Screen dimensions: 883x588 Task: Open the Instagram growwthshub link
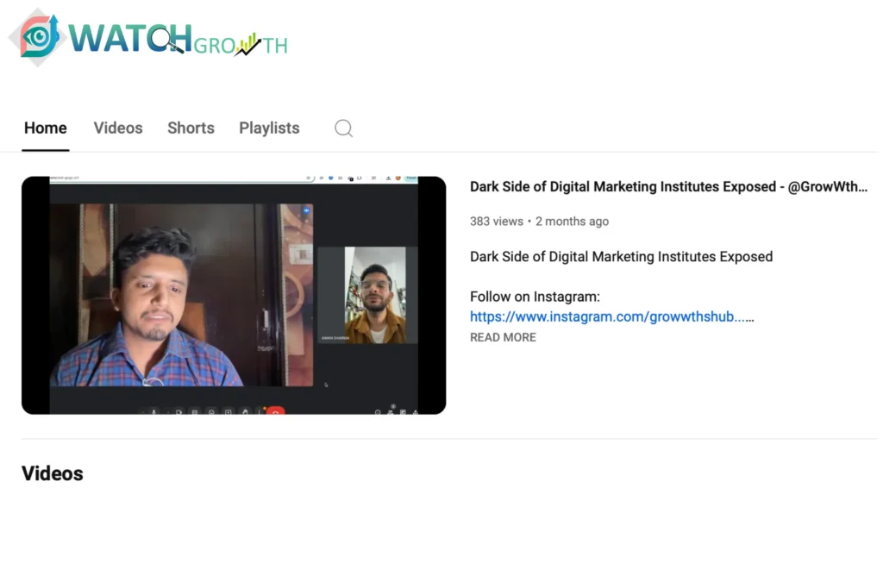pyautogui.click(x=608, y=316)
